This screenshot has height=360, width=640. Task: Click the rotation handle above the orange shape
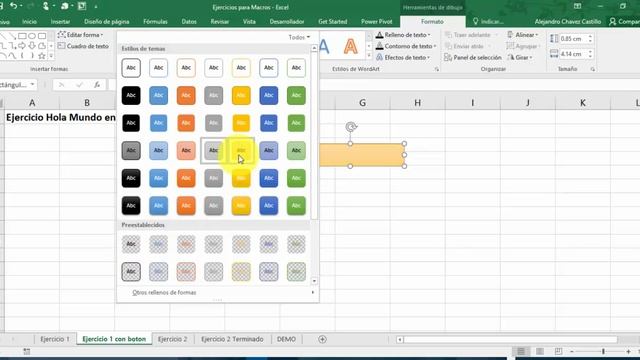click(351, 127)
